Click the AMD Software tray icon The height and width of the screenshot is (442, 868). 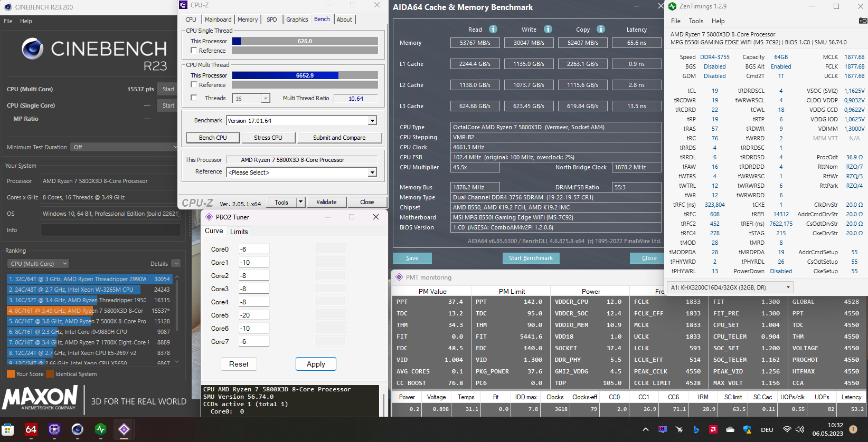(x=713, y=429)
